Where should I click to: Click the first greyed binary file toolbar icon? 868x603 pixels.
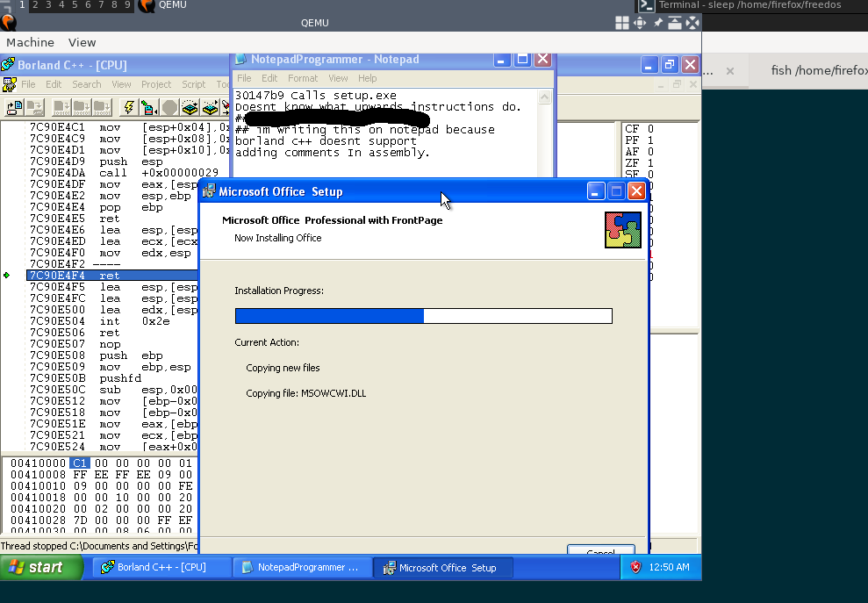(61, 107)
